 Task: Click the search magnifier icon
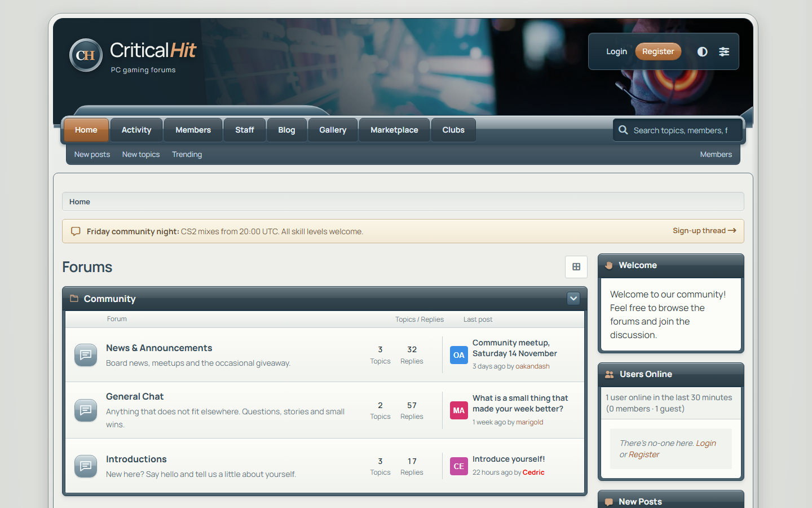623,130
